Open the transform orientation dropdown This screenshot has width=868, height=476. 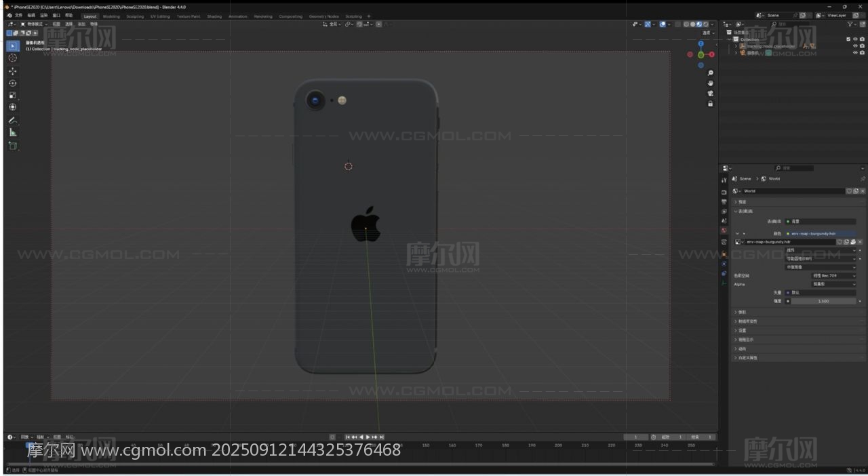[332, 24]
